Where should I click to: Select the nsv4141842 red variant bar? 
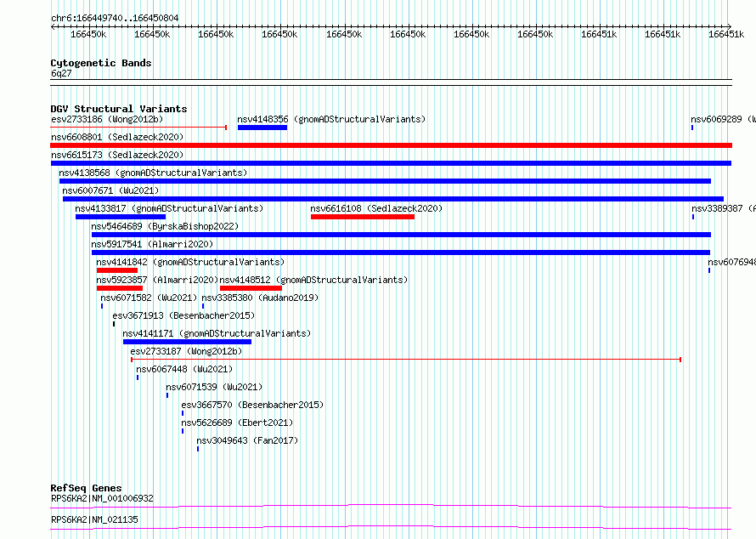pyautogui.click(x=117, y=270)
